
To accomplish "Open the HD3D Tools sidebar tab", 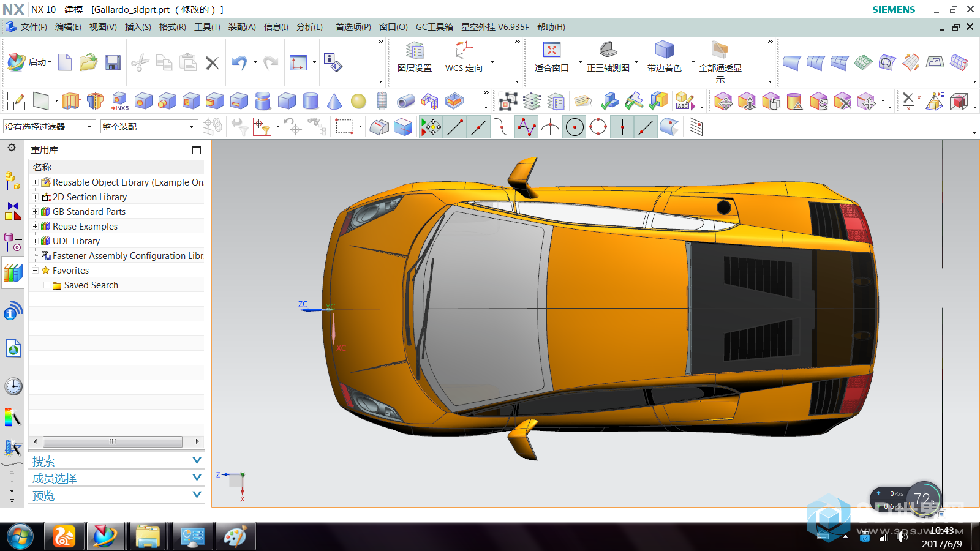I will pyautogui.click(x=13, y=311).
